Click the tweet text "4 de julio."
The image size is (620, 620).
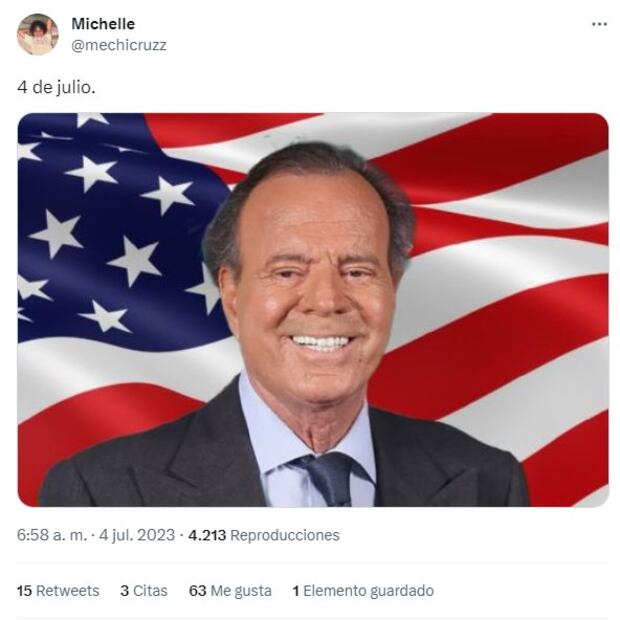[56, 87]
